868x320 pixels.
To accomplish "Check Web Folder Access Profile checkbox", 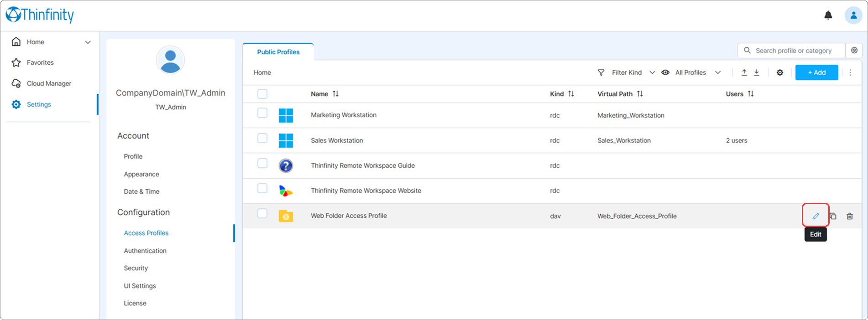I will (262, 213).
